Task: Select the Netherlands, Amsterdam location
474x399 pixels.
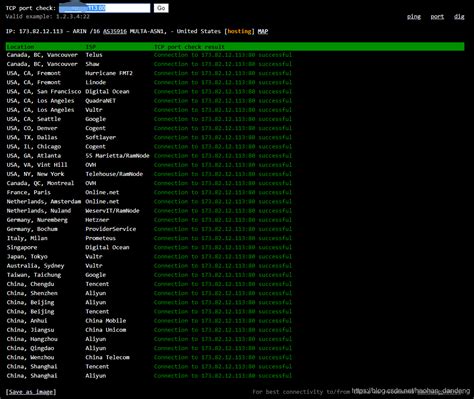Action: pyautogui.click(x=44, y=202)
